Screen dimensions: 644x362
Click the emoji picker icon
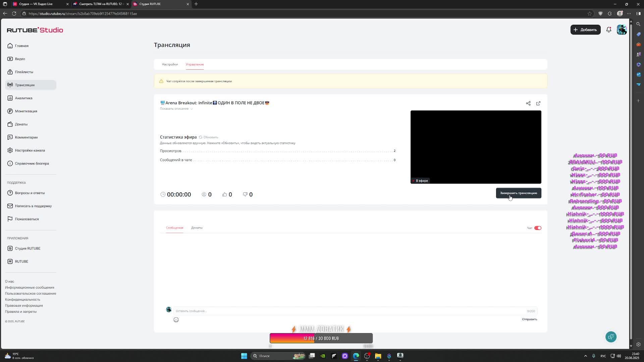(176, 320)
